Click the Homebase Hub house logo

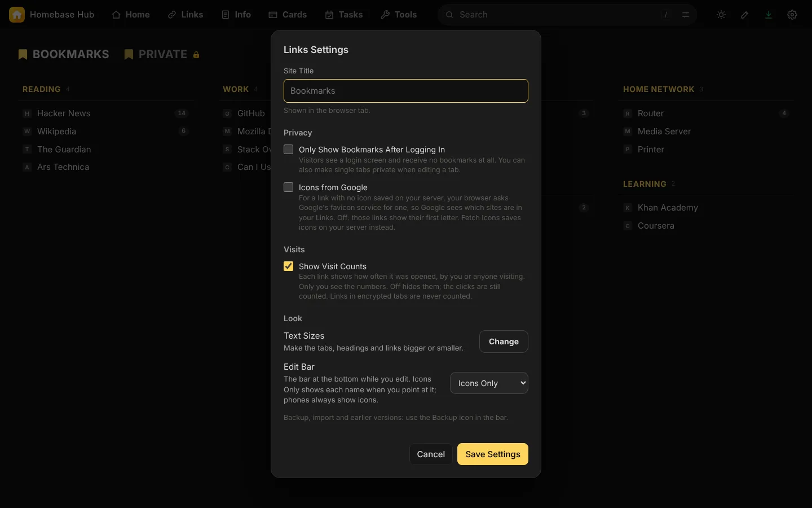pos(17,15)
